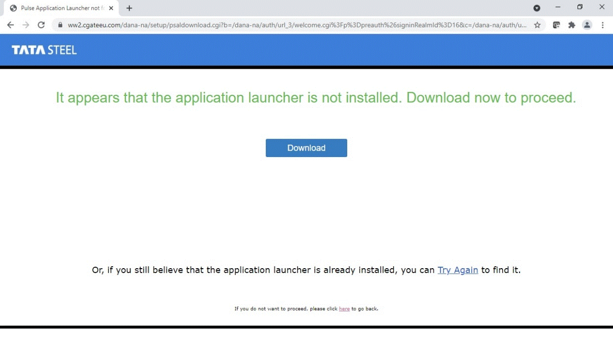Reload the page with the refresh icon
The width and height of the screenshot is (613, 364).
click(x=41, y=25)
